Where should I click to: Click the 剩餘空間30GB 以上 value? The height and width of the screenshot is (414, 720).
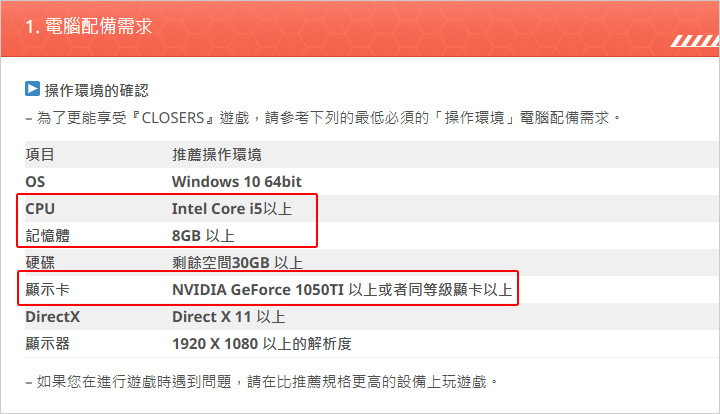tap(237, 263)
